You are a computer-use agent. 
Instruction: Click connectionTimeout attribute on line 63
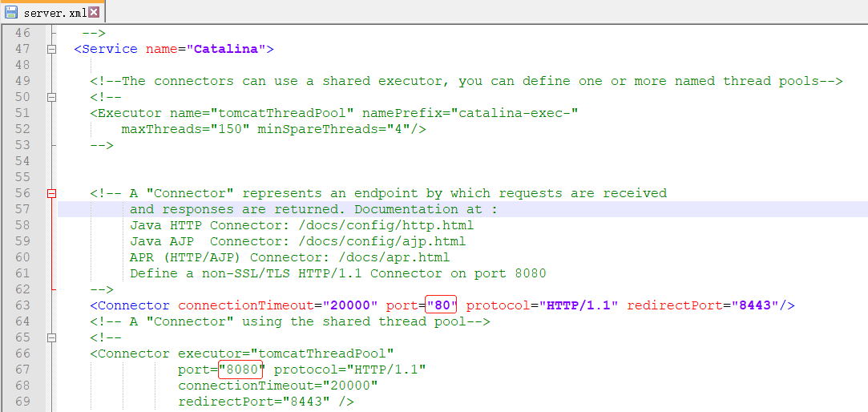pyautogui.click(x=246, y=305)
